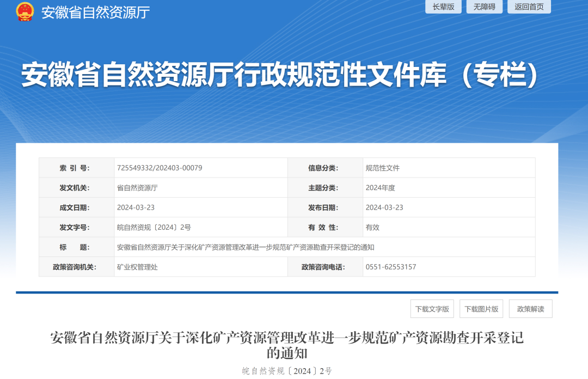The image size is (588, 379).
Task: Click index number 725549332/202403-00079
Action: tap(160, 168)
